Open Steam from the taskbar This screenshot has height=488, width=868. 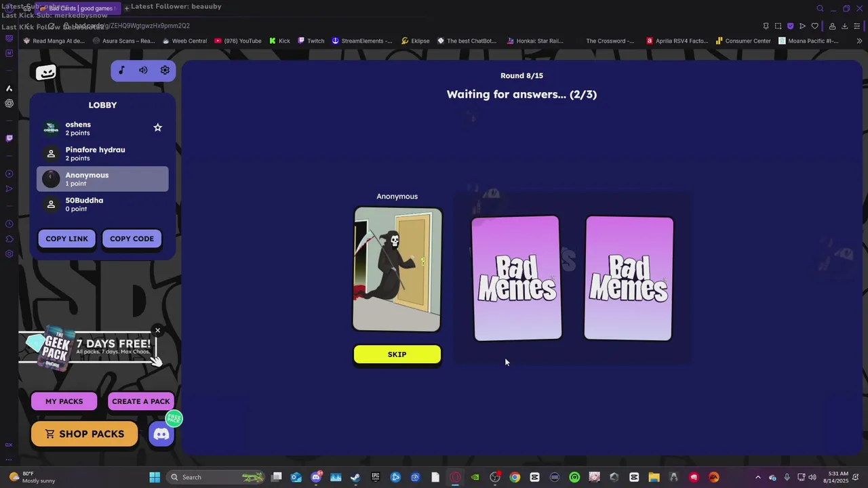click(355, 477)
